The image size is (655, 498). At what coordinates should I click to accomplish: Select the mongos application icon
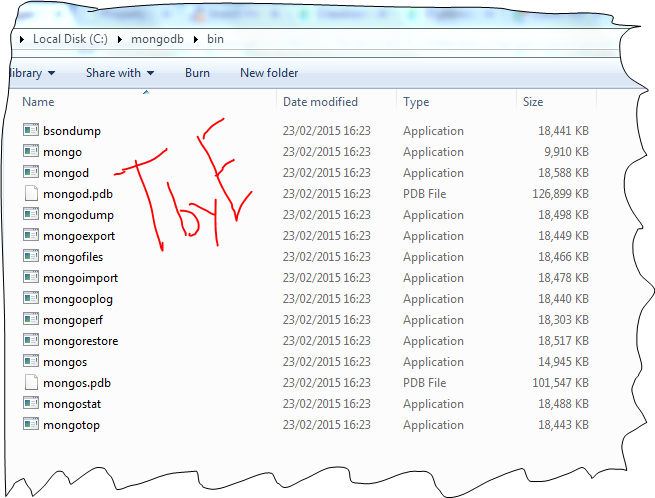coord(31,361)
